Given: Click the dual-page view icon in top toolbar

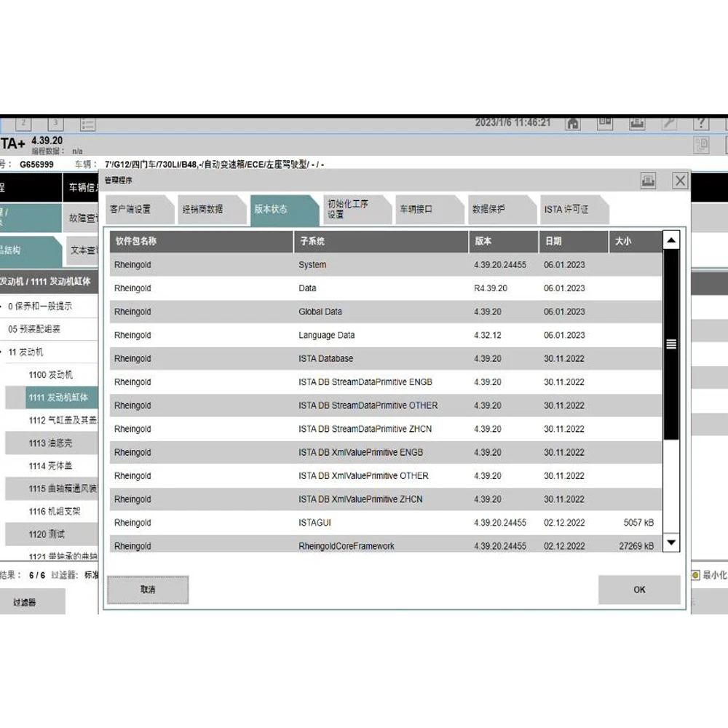Looking at the screenshot, I should click(x=604, y=124).
